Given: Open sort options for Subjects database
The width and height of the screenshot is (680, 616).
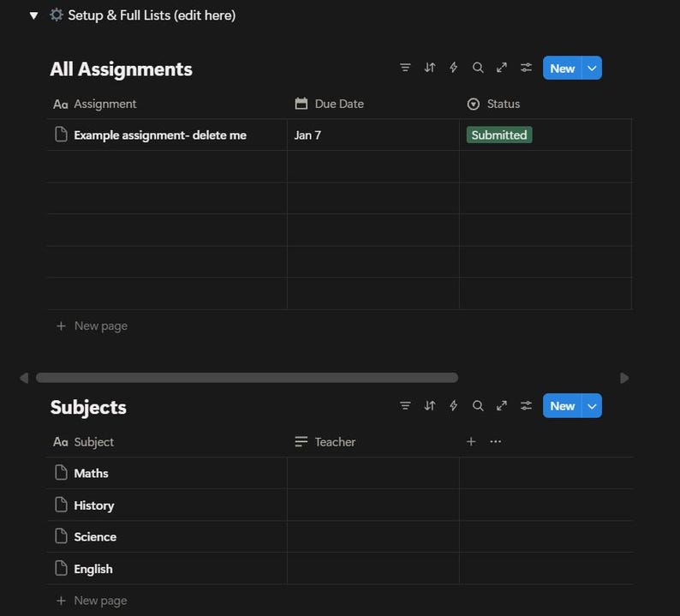Looking at the screenshot, I should [429, 405].
